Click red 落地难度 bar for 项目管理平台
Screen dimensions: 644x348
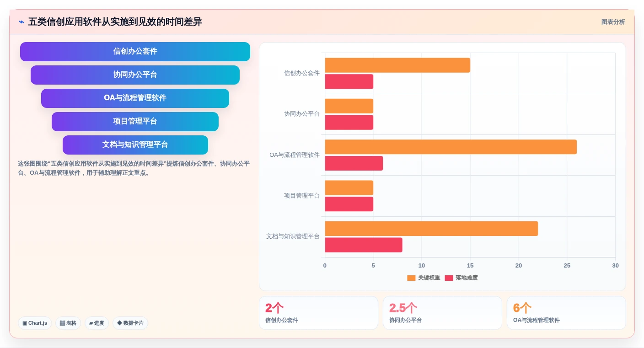(349, 204)
